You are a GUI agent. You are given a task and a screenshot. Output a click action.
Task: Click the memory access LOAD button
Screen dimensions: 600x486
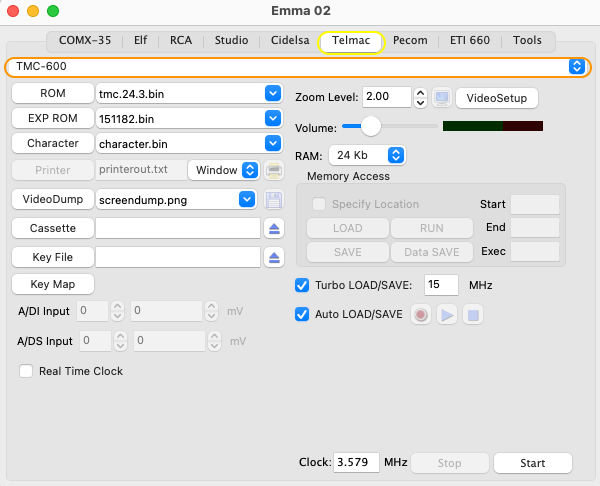pos(347,228)
